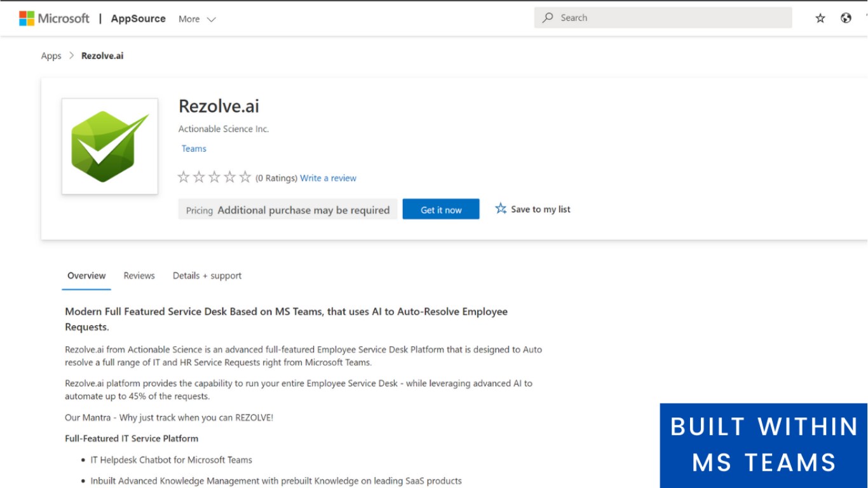
Task: Open the Write a review link
Action: (x=328, y=179)
